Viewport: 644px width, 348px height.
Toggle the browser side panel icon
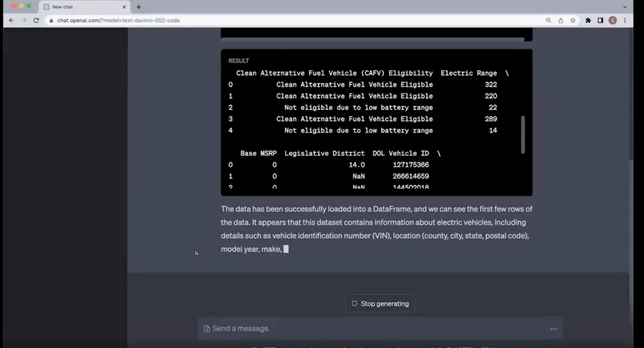tap(600, 20)
